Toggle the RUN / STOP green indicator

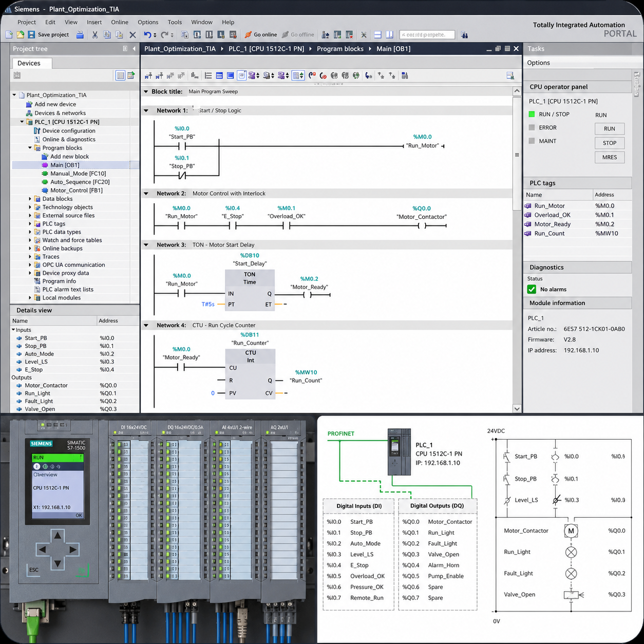click(x=532, y=114)
